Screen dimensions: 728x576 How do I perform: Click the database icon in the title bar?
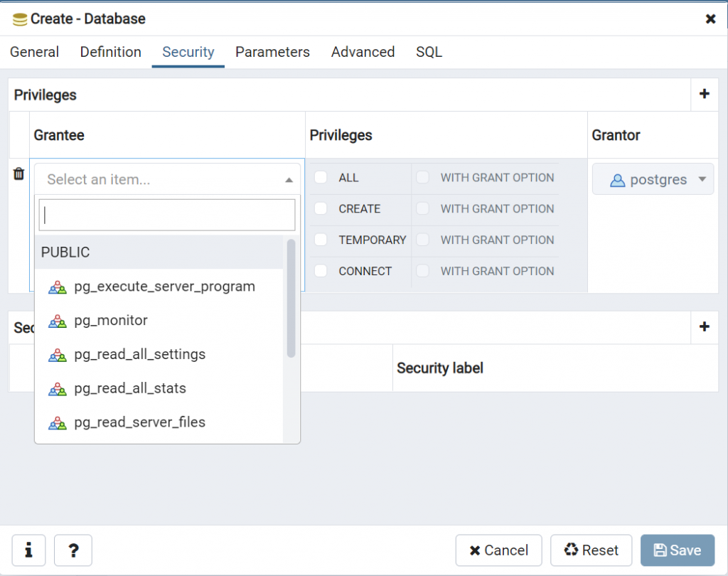click(x=20, y=19)
